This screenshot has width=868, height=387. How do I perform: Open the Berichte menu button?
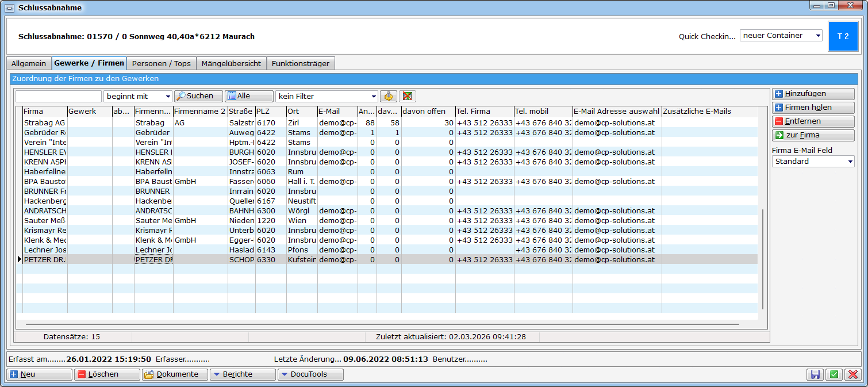[x=243, y=374]
